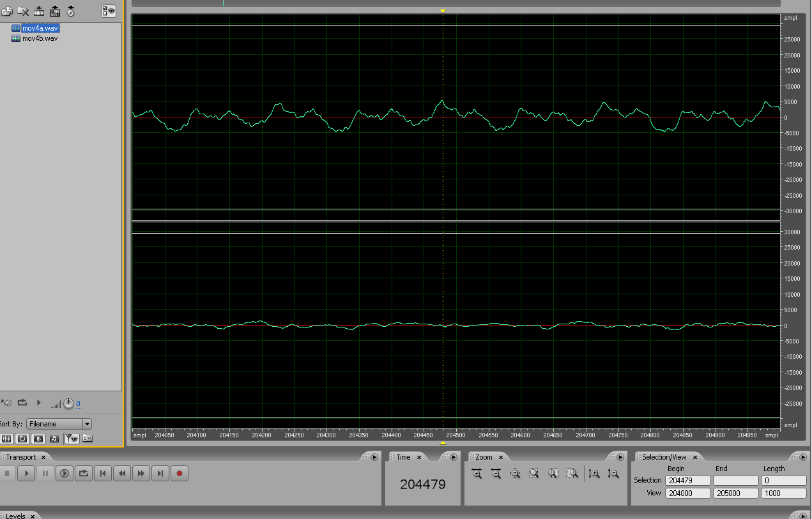Click the Close Files folder icon
The height and width of the screenshot is (519, 812).
coord(23,11)
